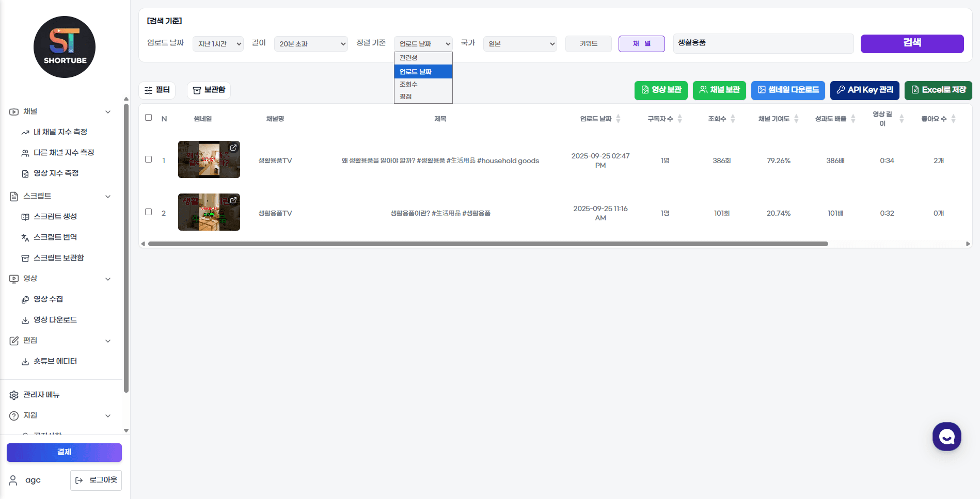980x499 pixels.
Task: Open the 업로드 날짜 지난 1시간 dropdown
Action: (218, 44)
